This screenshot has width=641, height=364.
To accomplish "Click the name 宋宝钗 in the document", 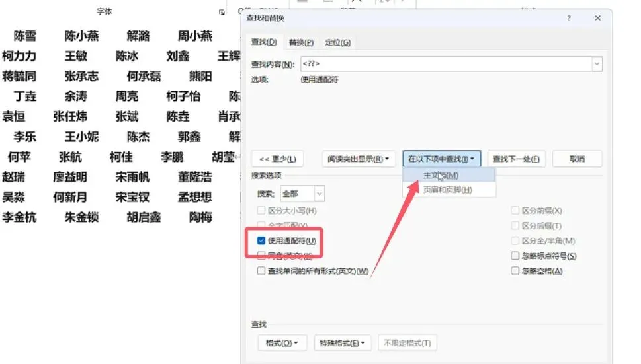I will 132,197.
